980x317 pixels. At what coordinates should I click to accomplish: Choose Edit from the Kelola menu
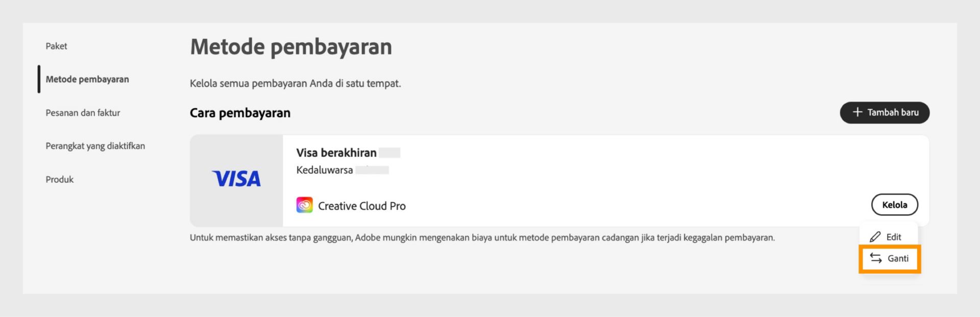889,237
